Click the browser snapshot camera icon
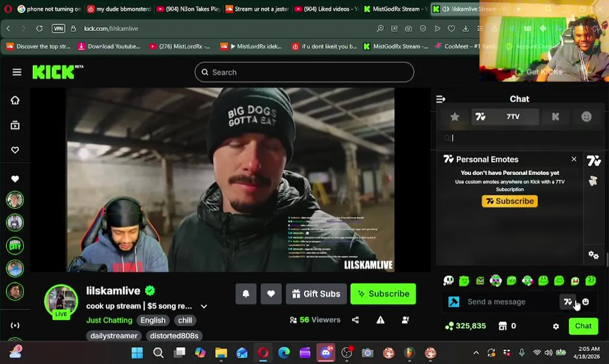 pos(409,29)
